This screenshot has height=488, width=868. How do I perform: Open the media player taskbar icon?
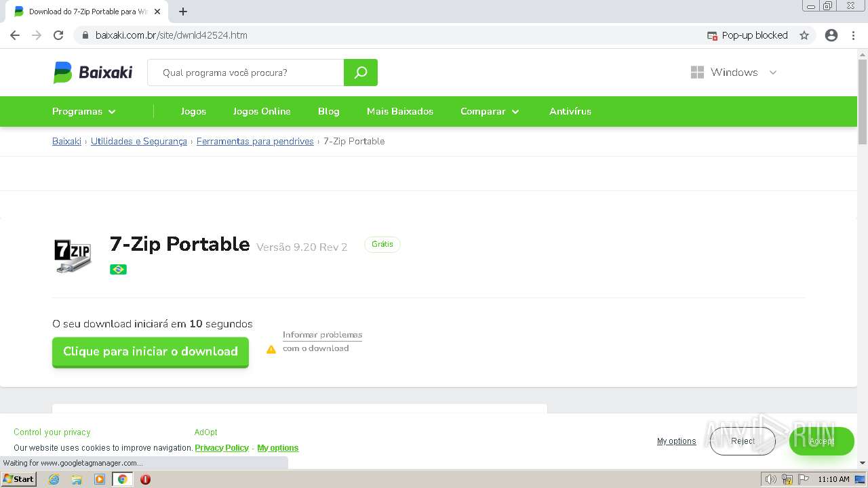100,479
